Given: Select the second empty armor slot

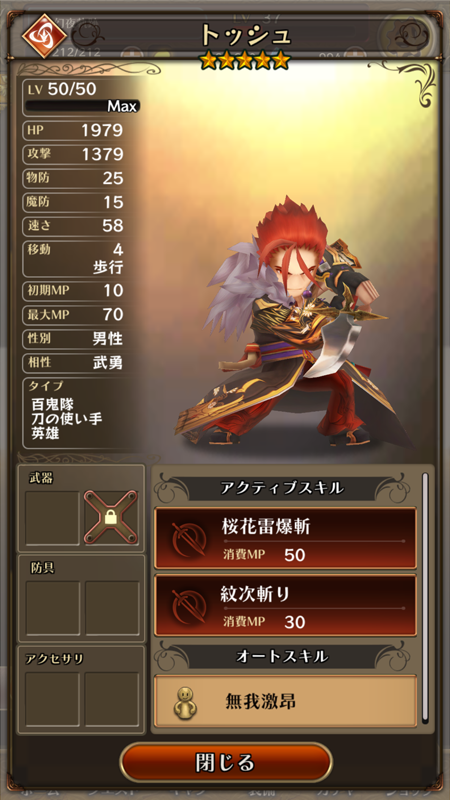Looking at the screenshot, I should click(x=112, y=608).
